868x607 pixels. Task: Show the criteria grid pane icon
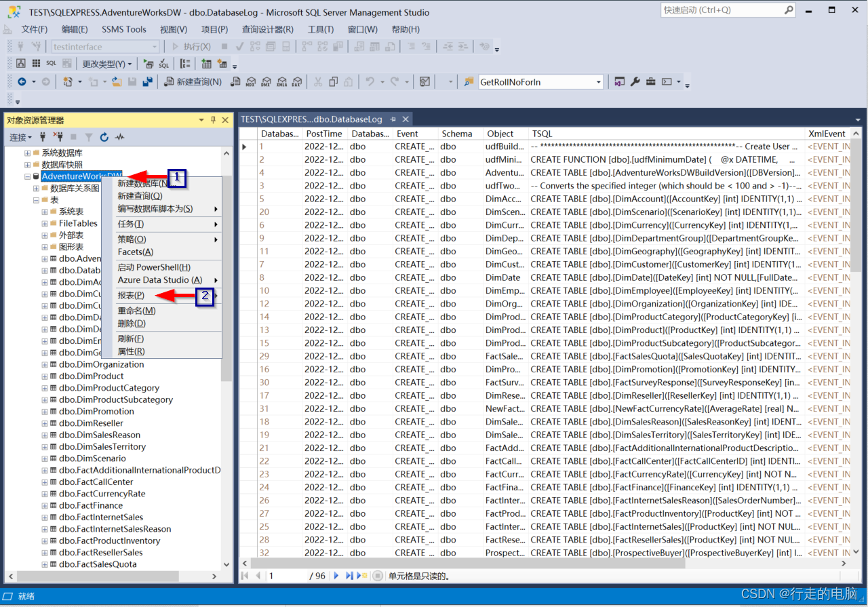point(36,63)
